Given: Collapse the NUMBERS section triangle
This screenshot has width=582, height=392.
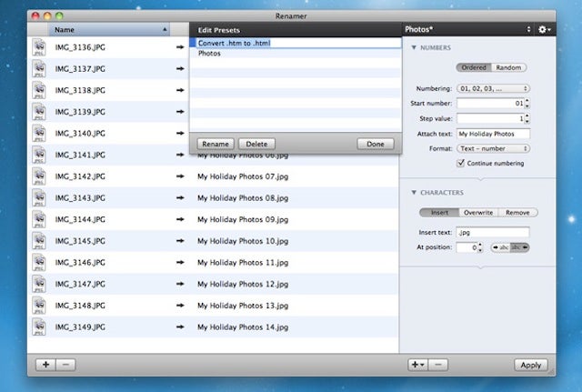Looking at the screenshot, I should tap(415, 47).
